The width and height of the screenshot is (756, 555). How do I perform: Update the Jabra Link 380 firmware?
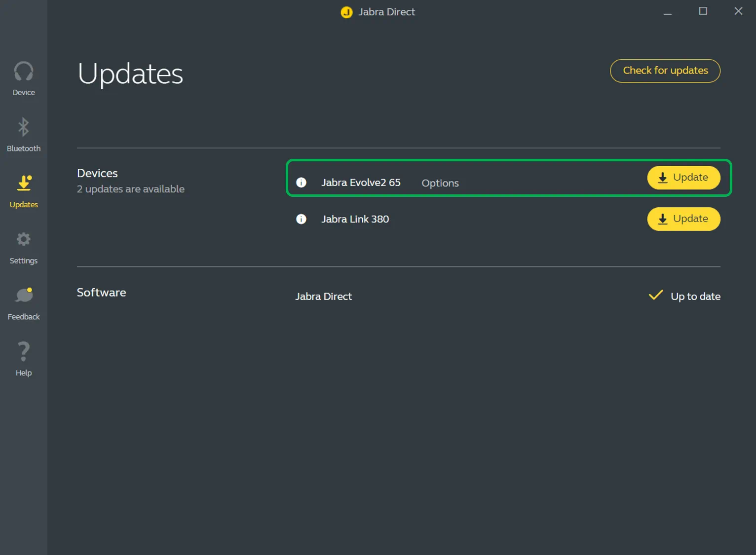point(683,219)
